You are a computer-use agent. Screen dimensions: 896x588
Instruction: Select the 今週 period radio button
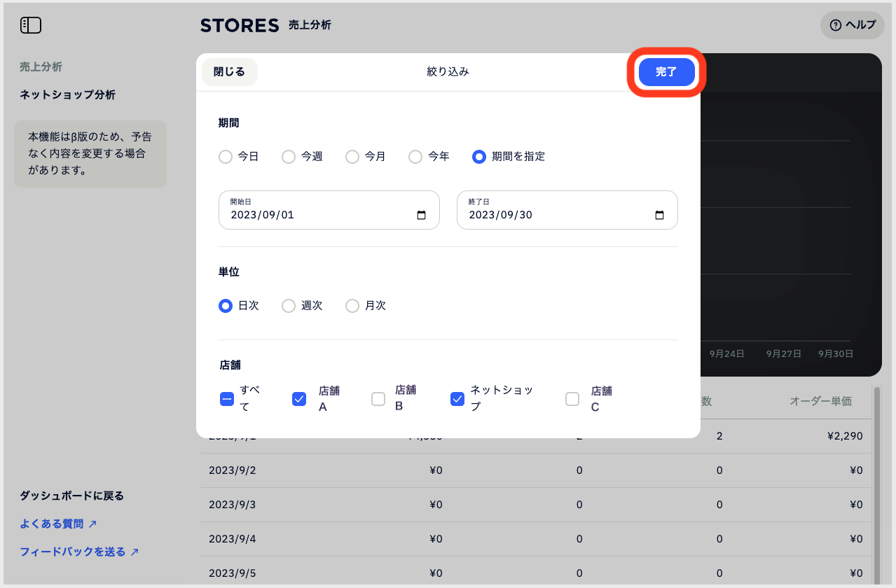point(289,157)
